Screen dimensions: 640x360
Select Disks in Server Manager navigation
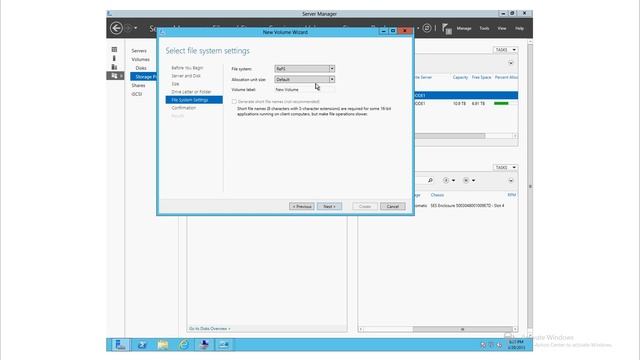click(x=141, y=68)
